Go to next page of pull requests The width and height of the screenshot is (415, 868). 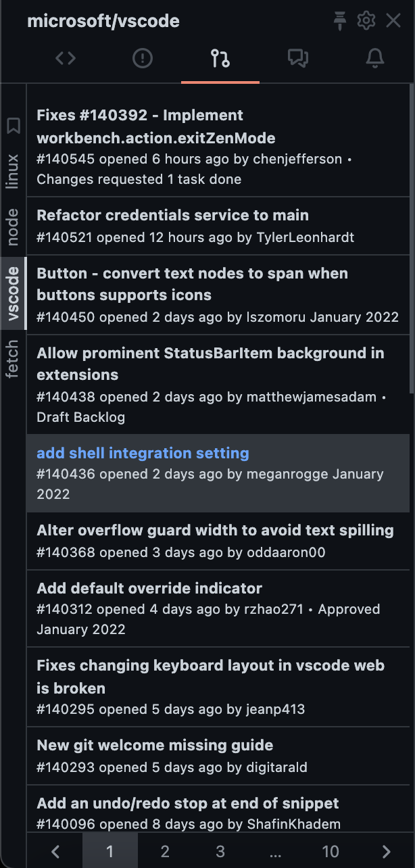pyautogui.click(x=386, y=851)
